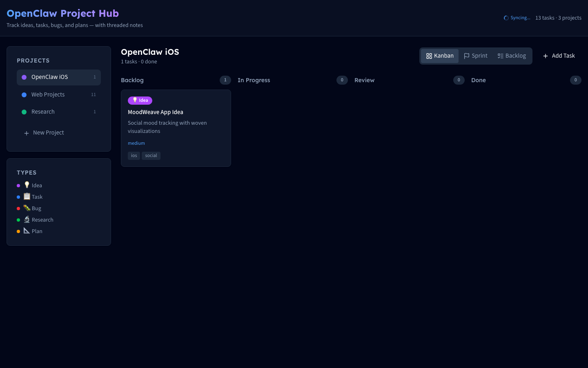Click the plus icon beside New Project
The width and height of the screenshot is (588, 368).
coord(27,133)
